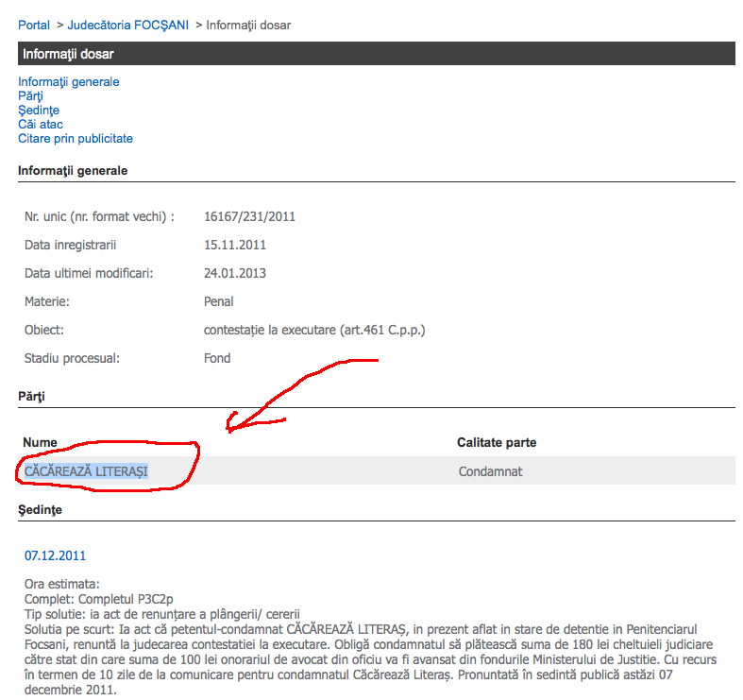Viewport: 743px width, 700px height.
Task: Click the Data inregistrarii label
Action: (70, 246)
